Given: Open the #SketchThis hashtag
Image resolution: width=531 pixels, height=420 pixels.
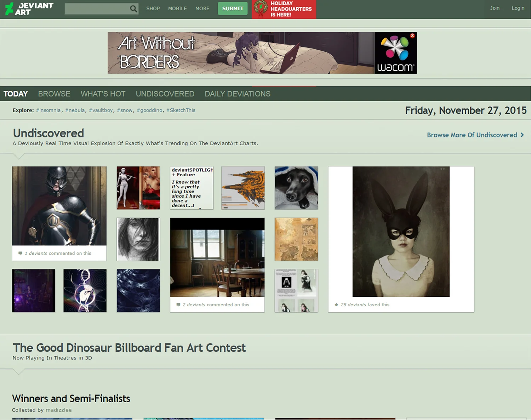Looking at the screenshot, I should pos(181,110).
